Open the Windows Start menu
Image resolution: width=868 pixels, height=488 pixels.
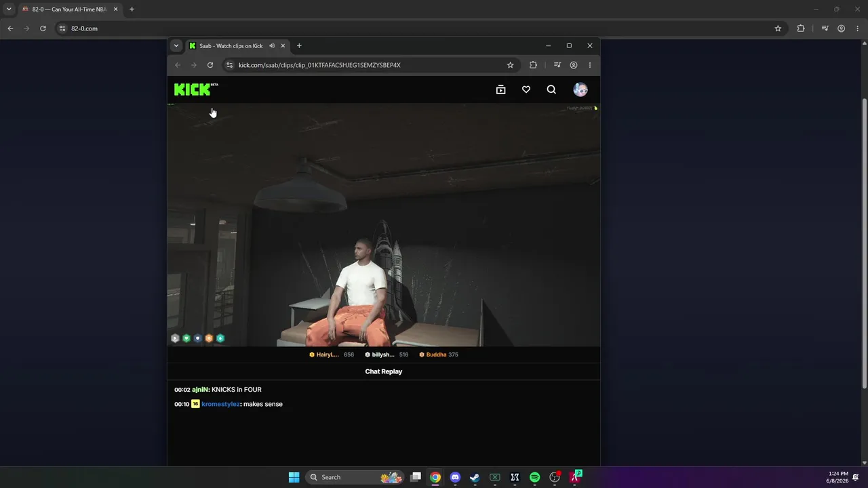294,477
